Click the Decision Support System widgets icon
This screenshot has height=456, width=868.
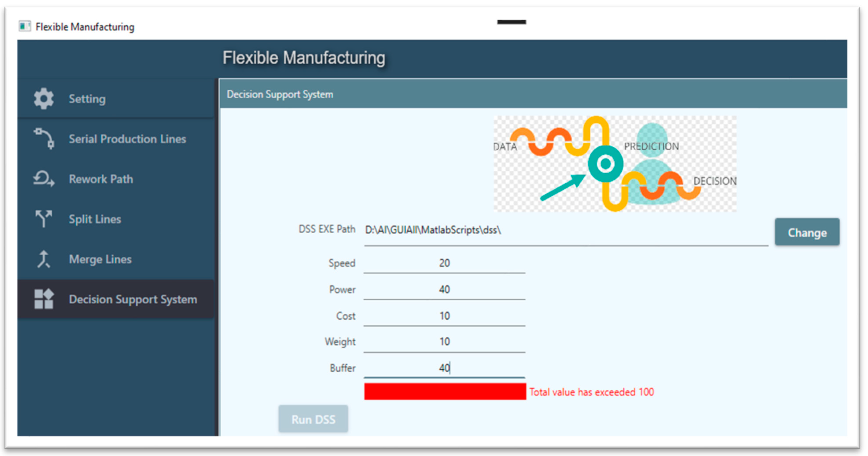pyautogui.click(x=44, y=299)
